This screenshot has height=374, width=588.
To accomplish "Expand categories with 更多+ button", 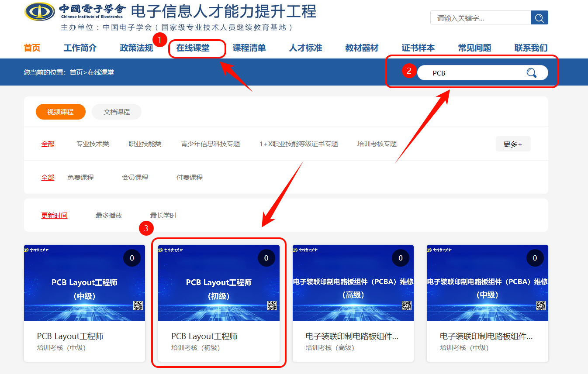I will point(513,144).
